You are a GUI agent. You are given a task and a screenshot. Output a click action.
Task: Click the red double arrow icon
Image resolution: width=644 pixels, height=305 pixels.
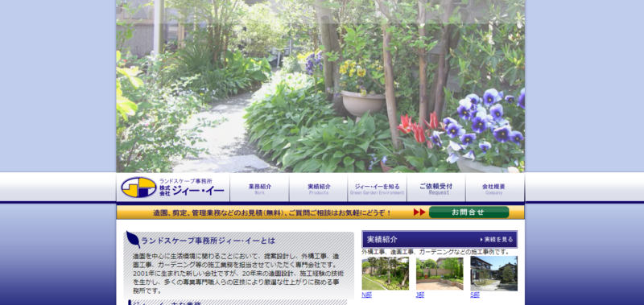click(x=419, y=212)
